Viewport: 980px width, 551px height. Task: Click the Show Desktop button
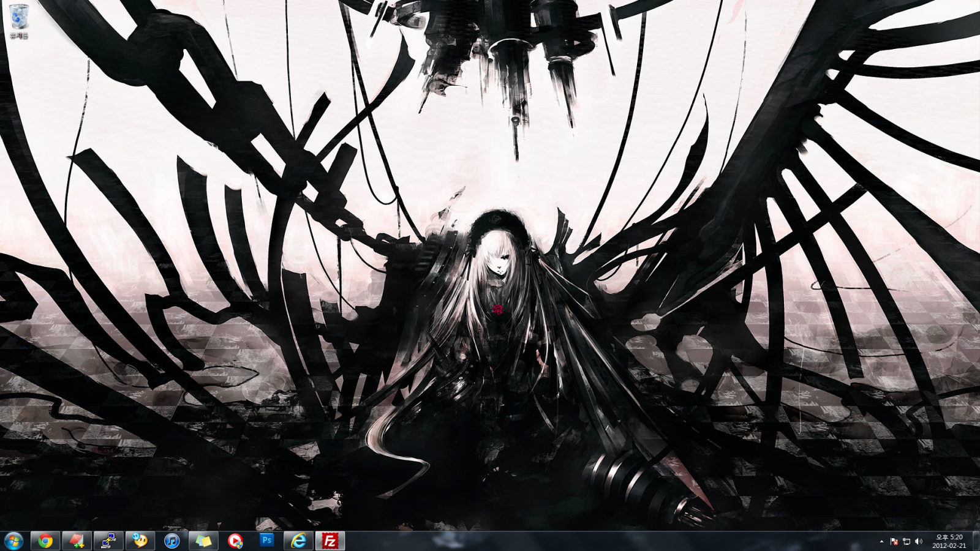tap(976, 541)
